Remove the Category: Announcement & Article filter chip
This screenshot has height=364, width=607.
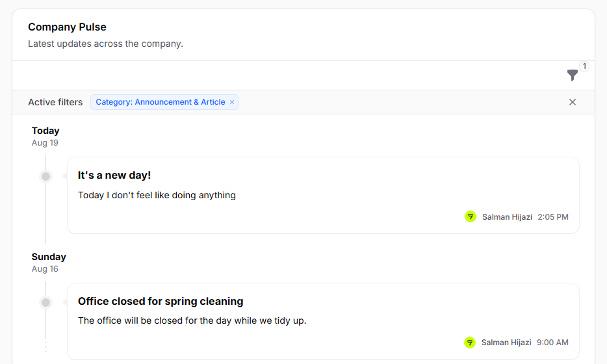232,102
